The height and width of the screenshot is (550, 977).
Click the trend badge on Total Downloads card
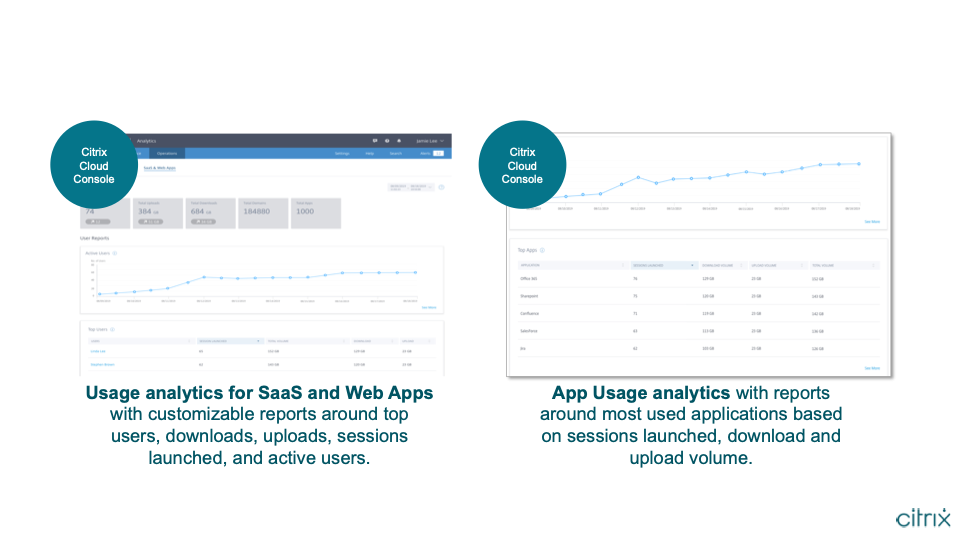(x=203, y=222)
